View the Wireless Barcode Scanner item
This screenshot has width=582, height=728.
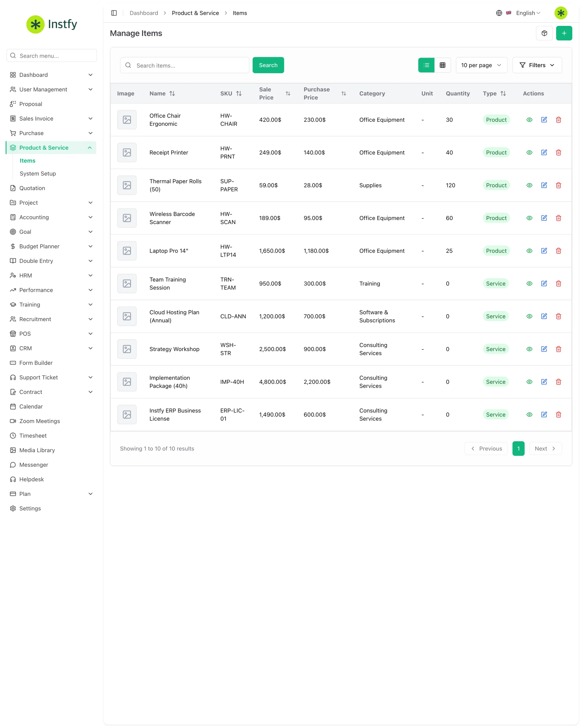[x=529, y=218]
